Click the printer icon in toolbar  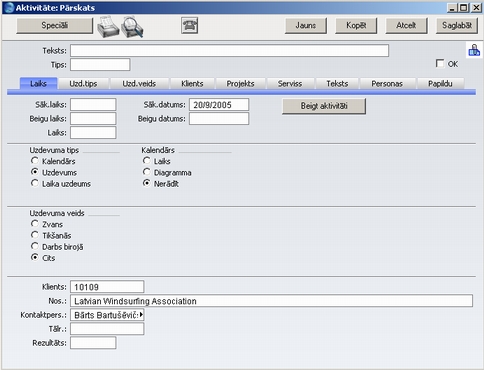pos(108,27)
